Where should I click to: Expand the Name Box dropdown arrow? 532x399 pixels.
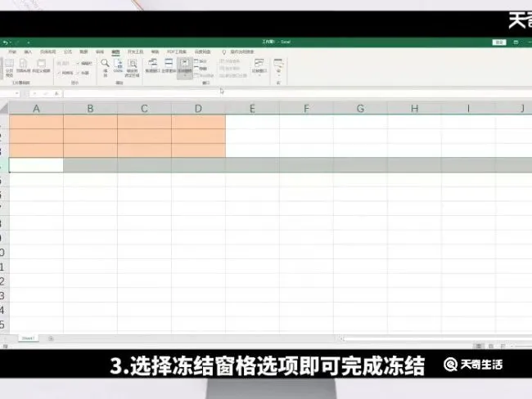[17, 93]
